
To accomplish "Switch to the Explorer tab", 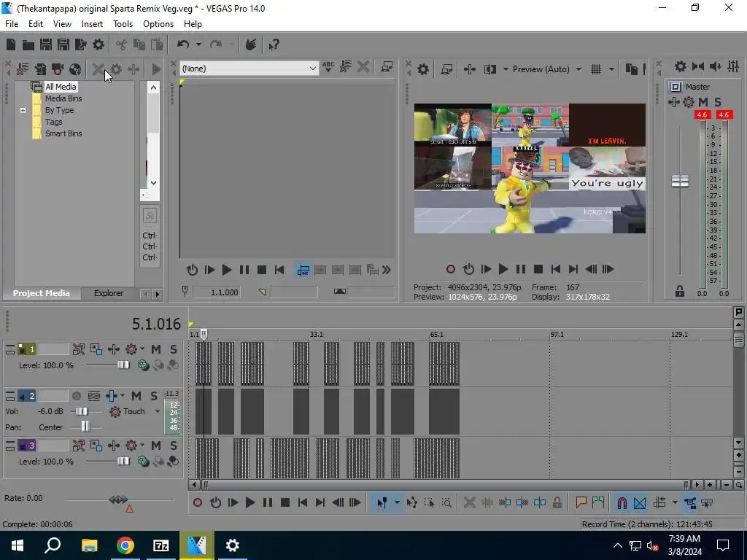I will (x=109, y=293).
